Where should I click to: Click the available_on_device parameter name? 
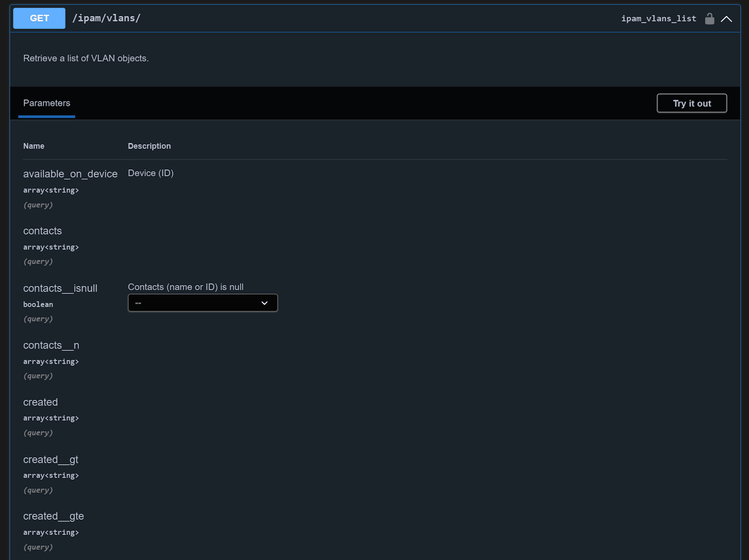[x=70, y=174]
